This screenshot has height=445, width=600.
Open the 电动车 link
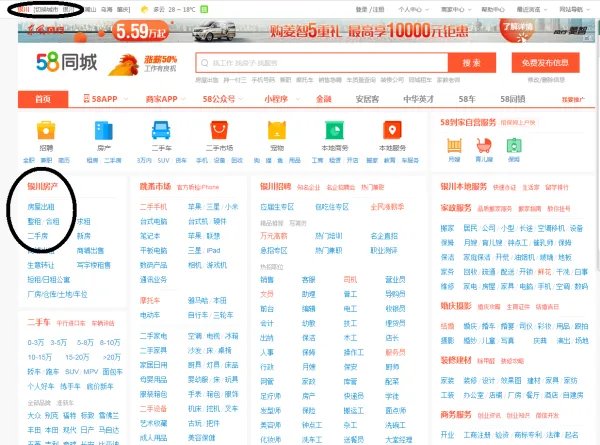click(150, 315)
